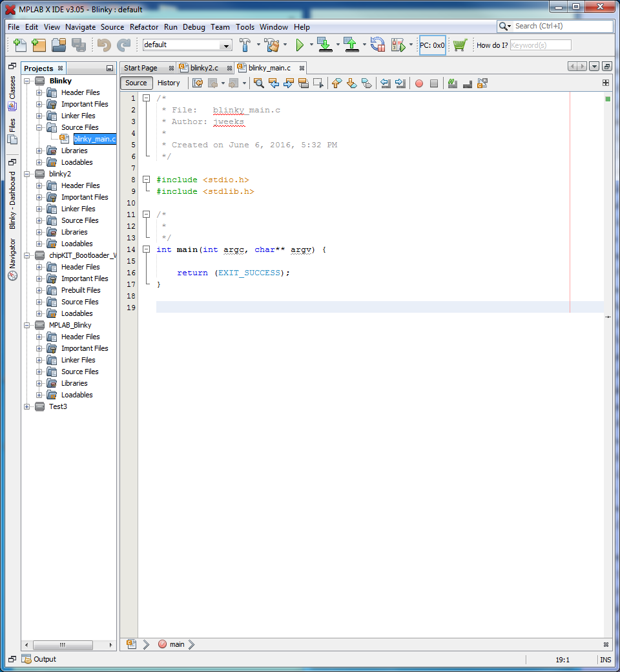Click the Redo arrow icon

pyautogui.click(x=124, y=45)
